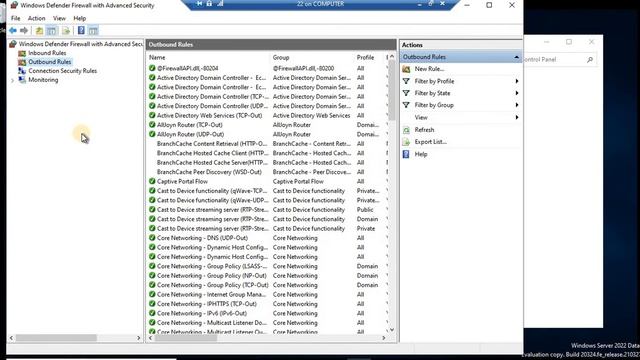Click the Connection Security Rules tree icon
Screen dimensions: 640x360
[22, 71]
